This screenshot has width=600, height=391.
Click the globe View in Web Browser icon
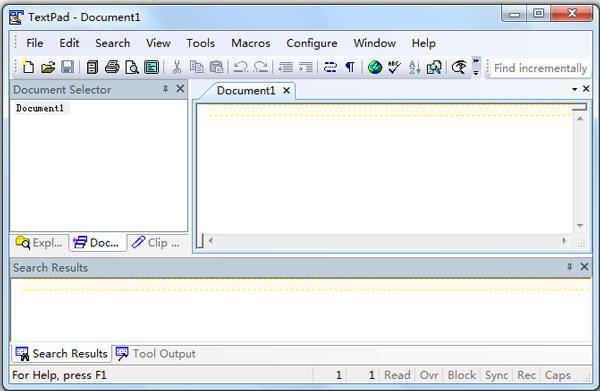[x=375, y=67]
